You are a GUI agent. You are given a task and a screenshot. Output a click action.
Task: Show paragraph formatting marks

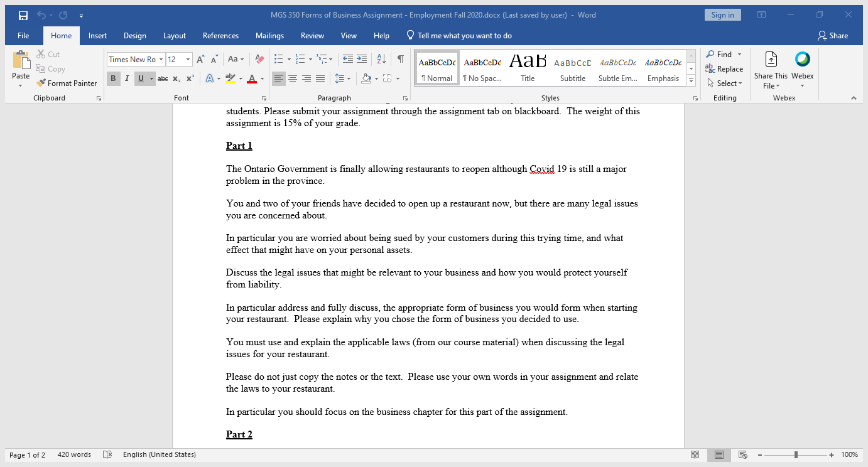[x=400, y=57]
